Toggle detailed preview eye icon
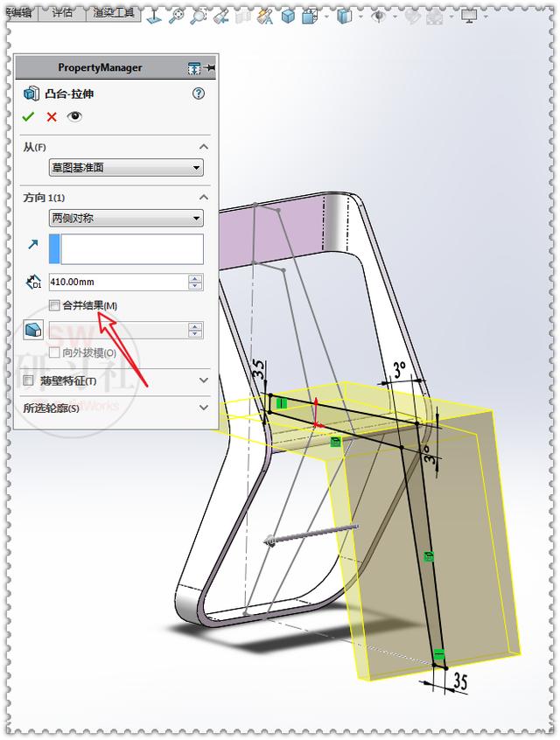The image size is (560, 740). point(74,116)
